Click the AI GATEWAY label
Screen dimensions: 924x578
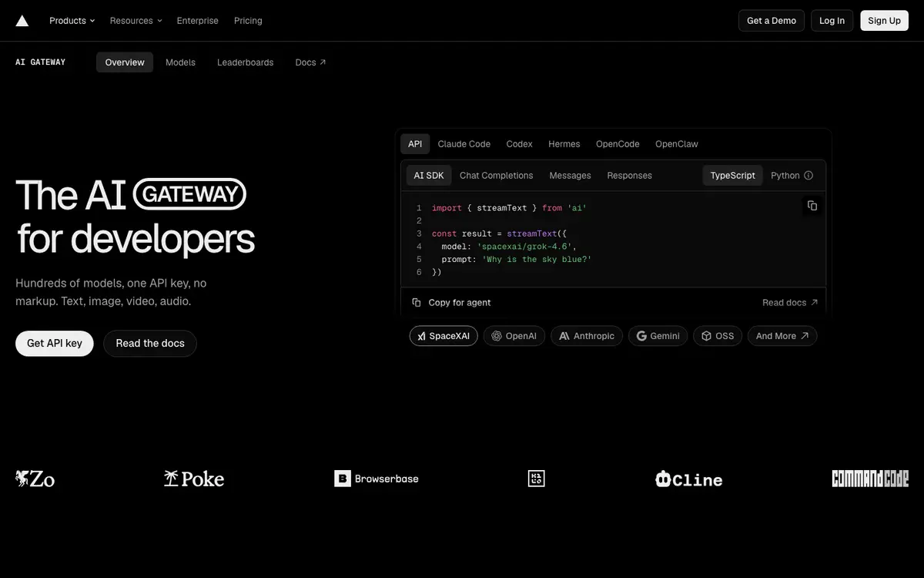(41, 62)
